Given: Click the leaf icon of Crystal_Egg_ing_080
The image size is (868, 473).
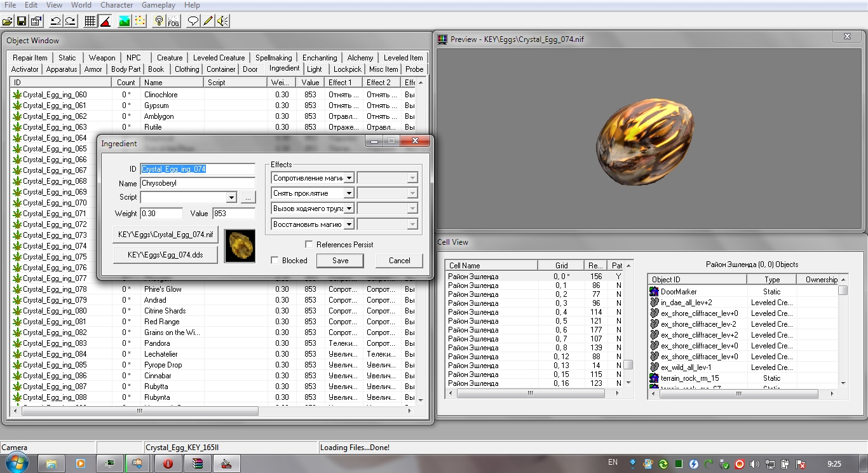Looking at the screenshot, I should [x=17, y=311].
